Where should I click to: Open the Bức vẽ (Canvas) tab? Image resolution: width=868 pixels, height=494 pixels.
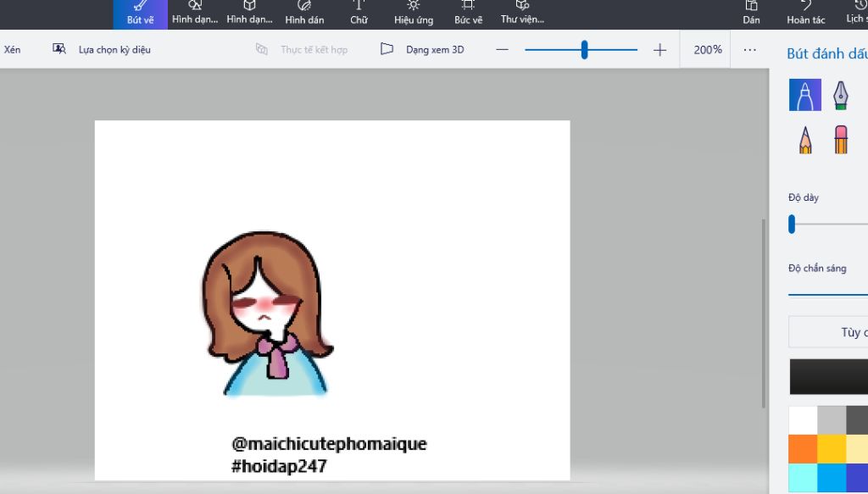(x=468, y=14)
